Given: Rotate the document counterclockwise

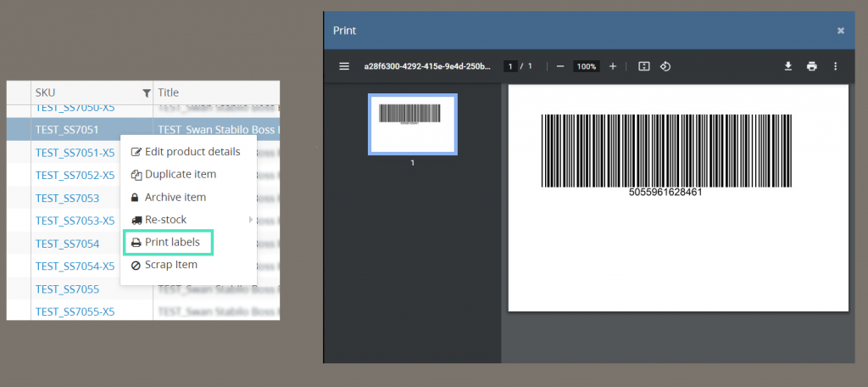Looking at the screenshot, I should [665, 66].
